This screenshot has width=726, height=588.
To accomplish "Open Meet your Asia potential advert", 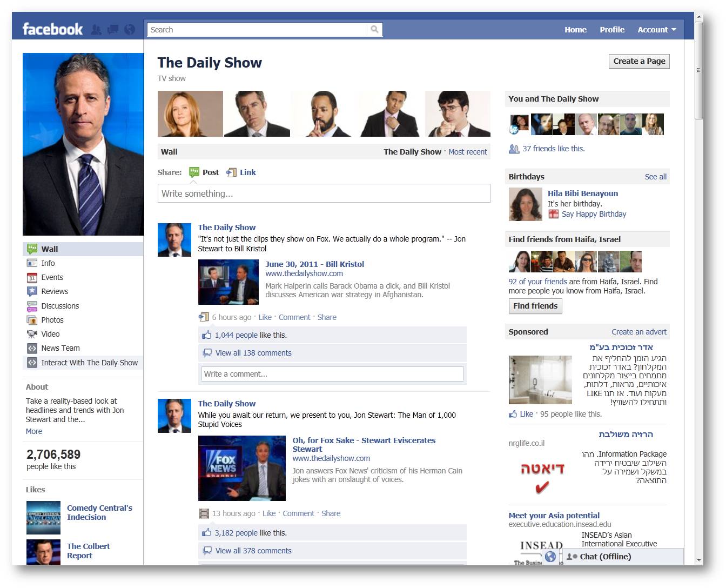I will click(554, 516).
